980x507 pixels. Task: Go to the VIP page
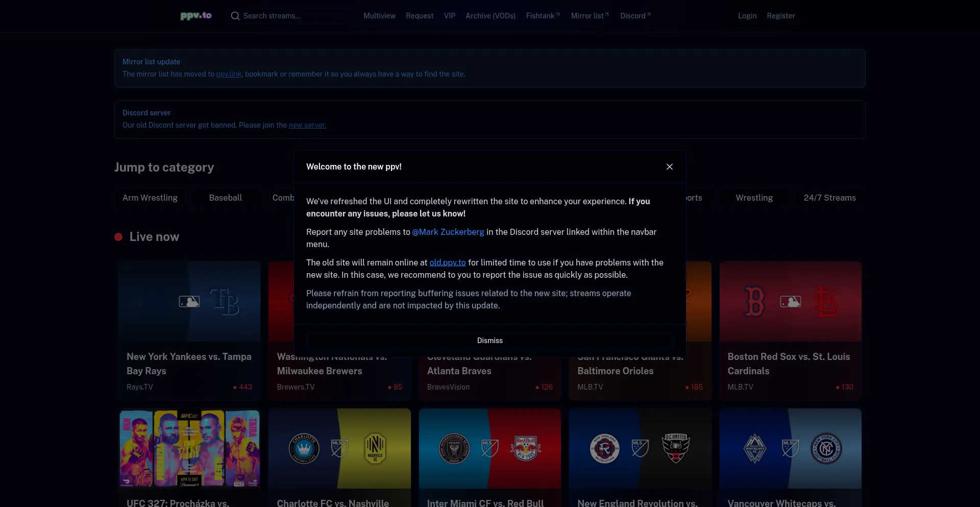click(450, 16)
